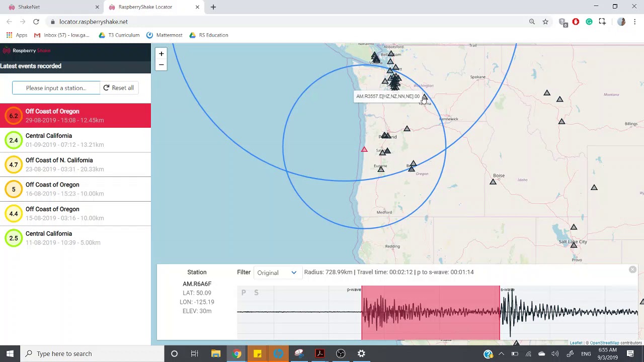The width and height of the screenshot is (644, 362).
Task: Show hidden system tray icons chevron
Action: coord(501,353)
